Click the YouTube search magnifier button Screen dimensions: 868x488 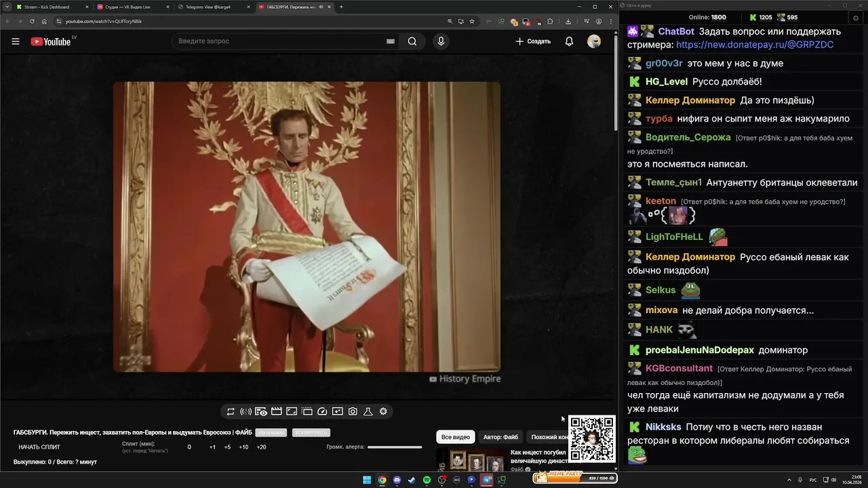(x=412, y=41)
